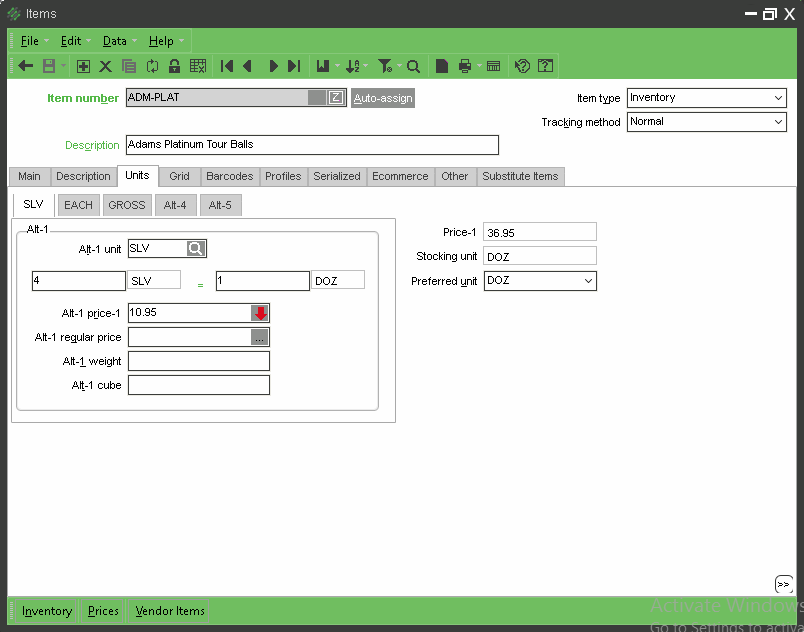Click the Inventory button at bottom
This screenshot has height=632, width=804.
point(47,611)
